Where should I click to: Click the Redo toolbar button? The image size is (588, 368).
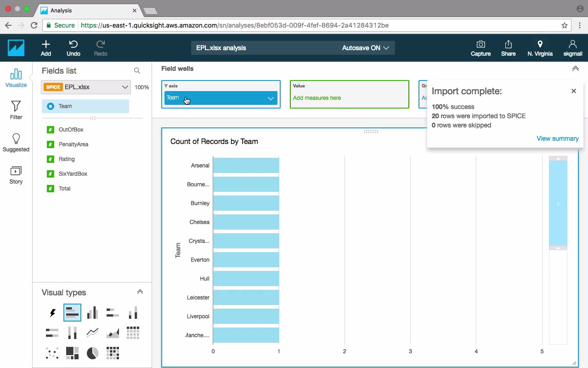pyautogui.click(x=101, y=48)
